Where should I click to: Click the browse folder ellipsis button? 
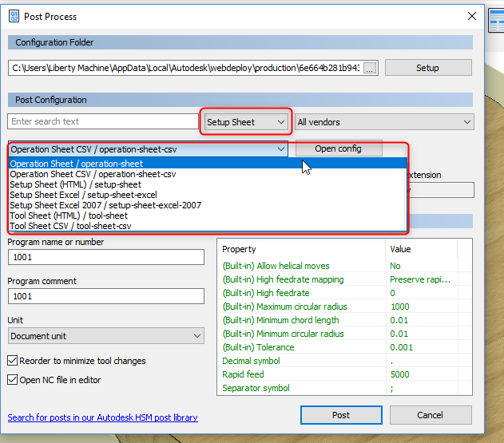(x=369, y=68)
